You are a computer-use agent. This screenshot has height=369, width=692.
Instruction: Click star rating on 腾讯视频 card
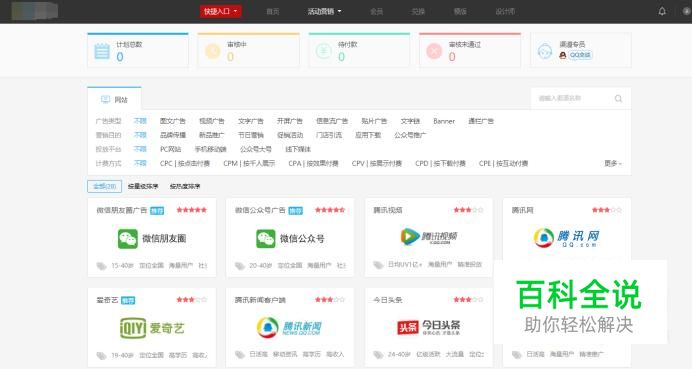click(468, 210)
